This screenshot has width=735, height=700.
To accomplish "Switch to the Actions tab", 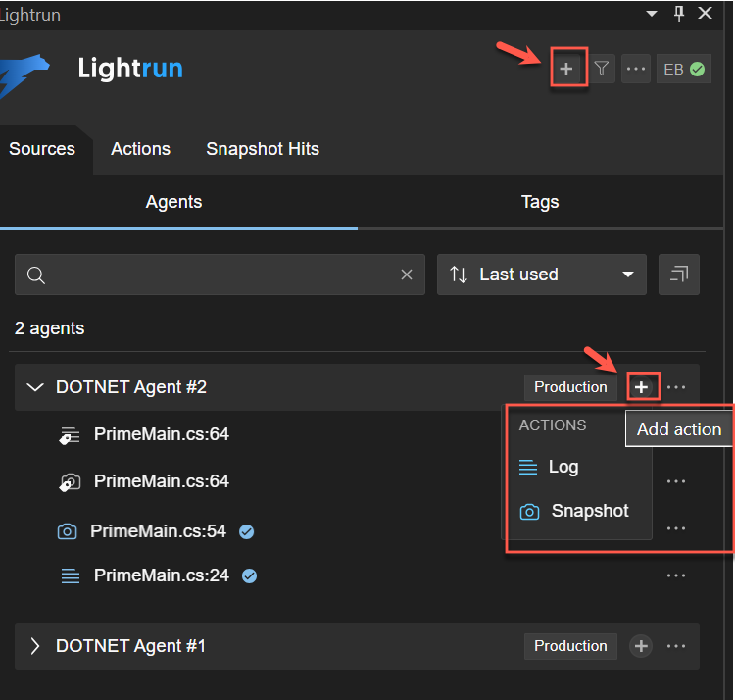I will [x=140, y=149].
